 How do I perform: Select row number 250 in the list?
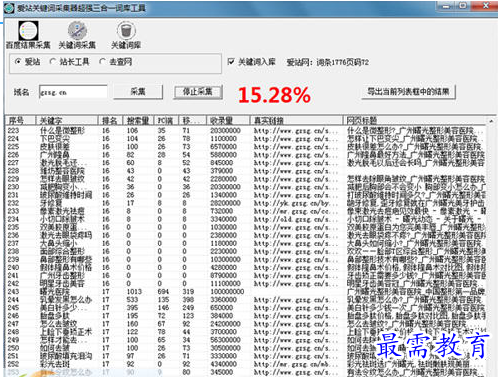(13, 348)
